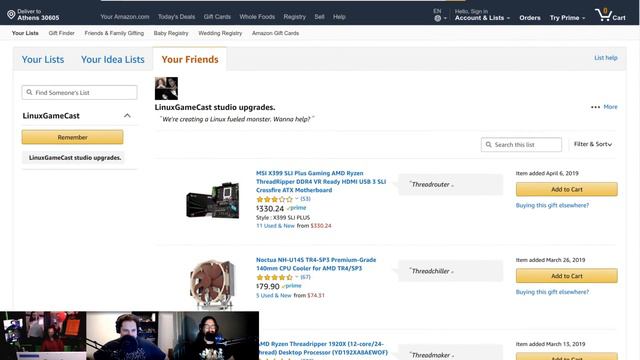
Task: Click the Search this list field
Action: pos(521,145)
